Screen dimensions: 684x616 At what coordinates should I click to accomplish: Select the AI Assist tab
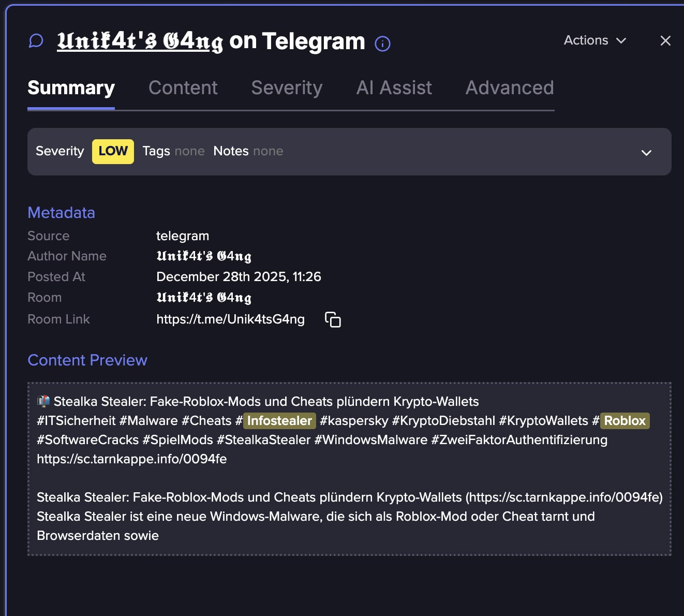[x=394, y=88]
